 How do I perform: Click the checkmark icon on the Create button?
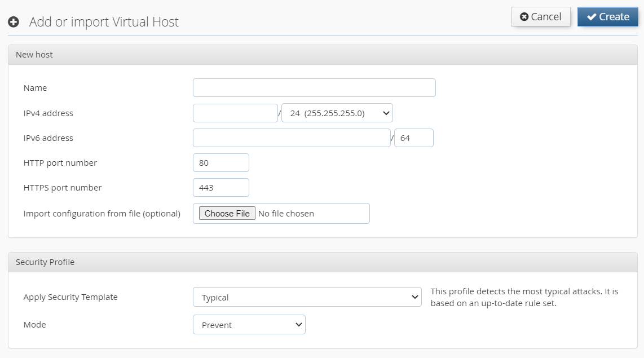pyautogui.click(x=591, y=17)
